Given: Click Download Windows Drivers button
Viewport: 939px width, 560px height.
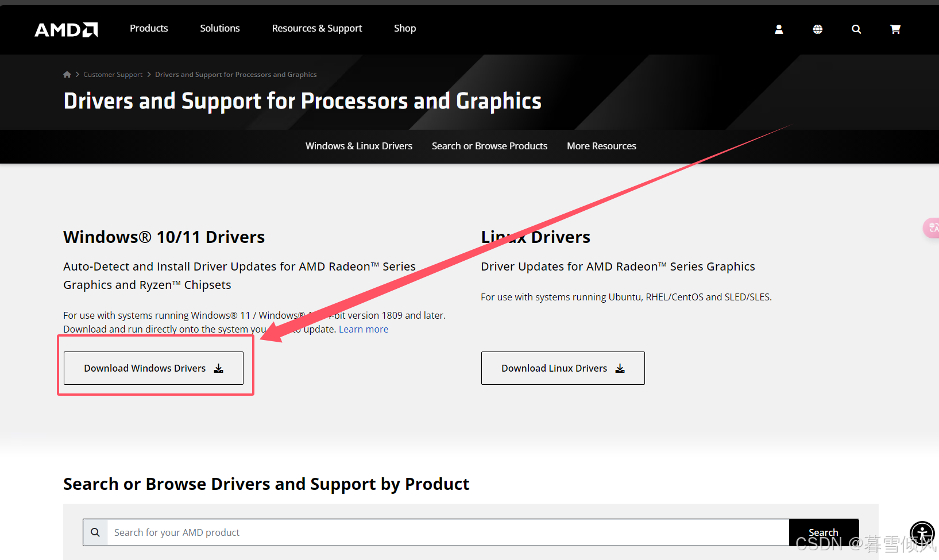Looking at the screenshot, I should point(153,368).
